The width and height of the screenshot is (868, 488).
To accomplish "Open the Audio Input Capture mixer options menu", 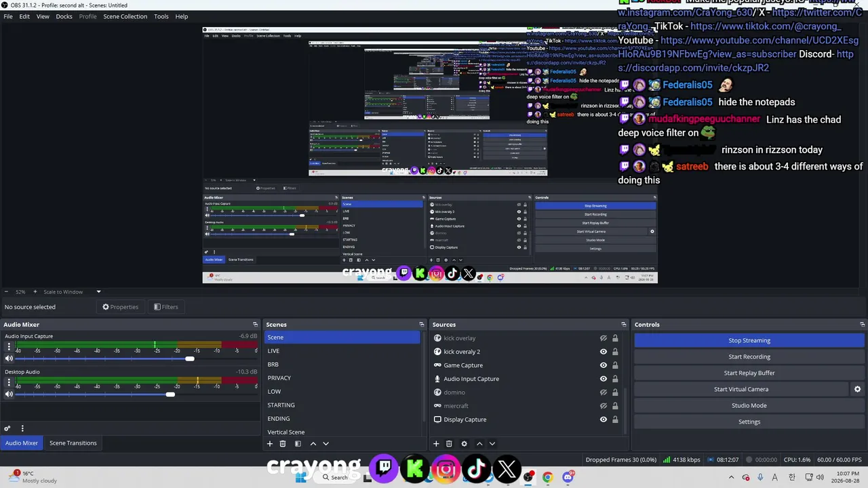I will [9, 346].
